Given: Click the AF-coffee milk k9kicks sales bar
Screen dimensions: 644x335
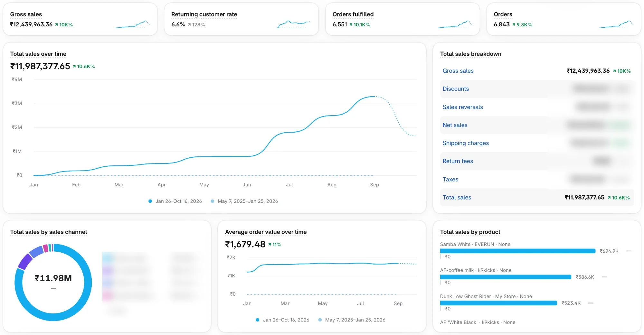Looking at the screenshot, I should (x=506, y=277).
